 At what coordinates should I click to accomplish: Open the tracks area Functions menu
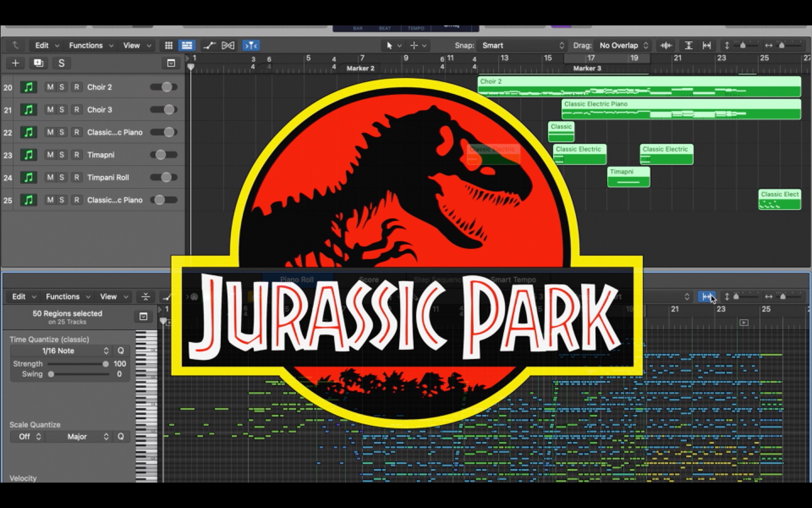tap(91, 45)
